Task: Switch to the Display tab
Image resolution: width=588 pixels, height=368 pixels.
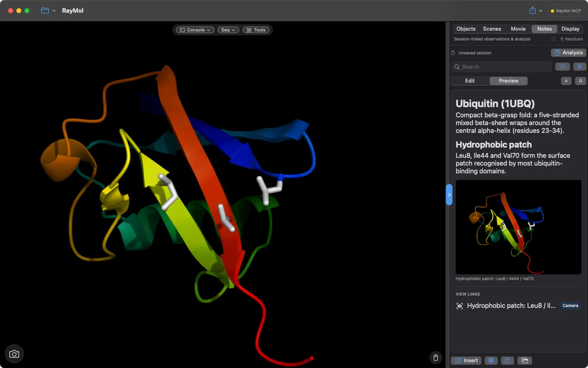Action: (x=570, y=29)
